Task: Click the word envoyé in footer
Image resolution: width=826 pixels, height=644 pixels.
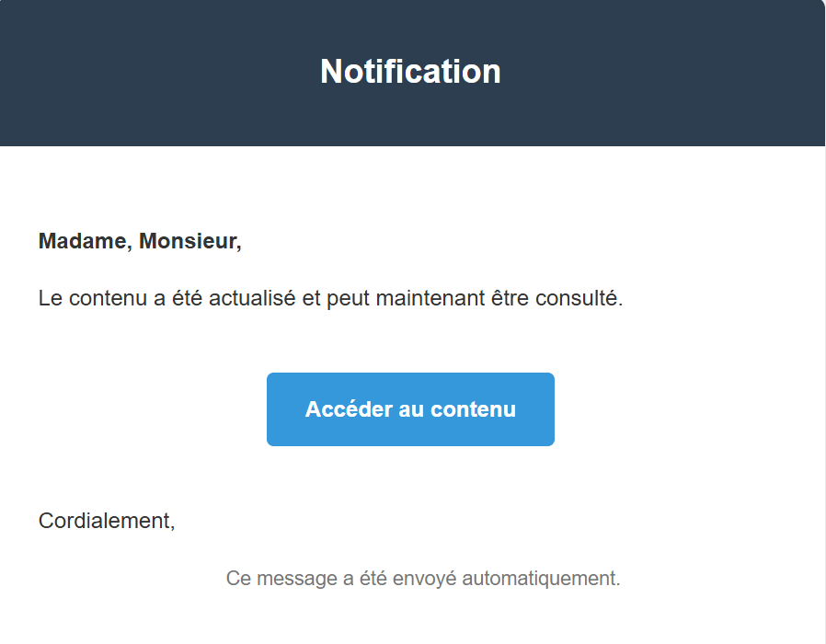Action: pyautogui.click(x=425, y=579)
